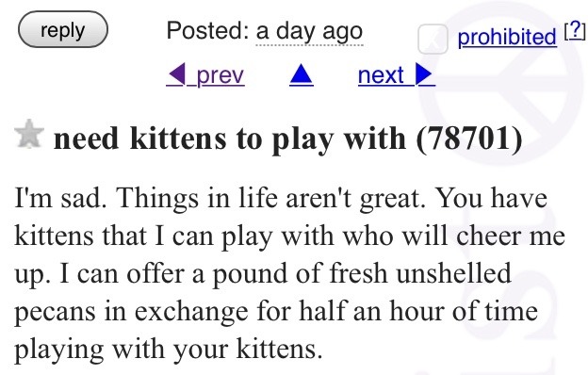Click the 'Posted:' label text
Image resolution: width=588 pixels, height=375 pixels.
(x=207, y=30)
